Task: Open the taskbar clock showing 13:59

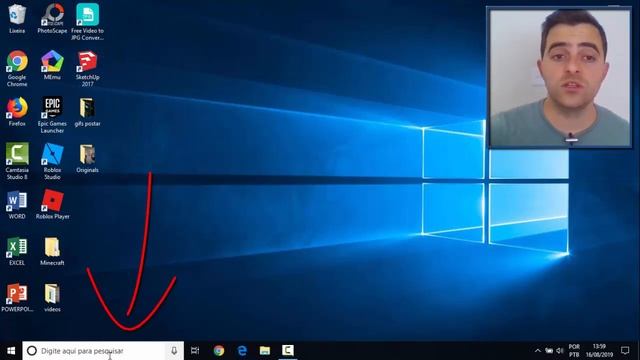Action: 599,351
